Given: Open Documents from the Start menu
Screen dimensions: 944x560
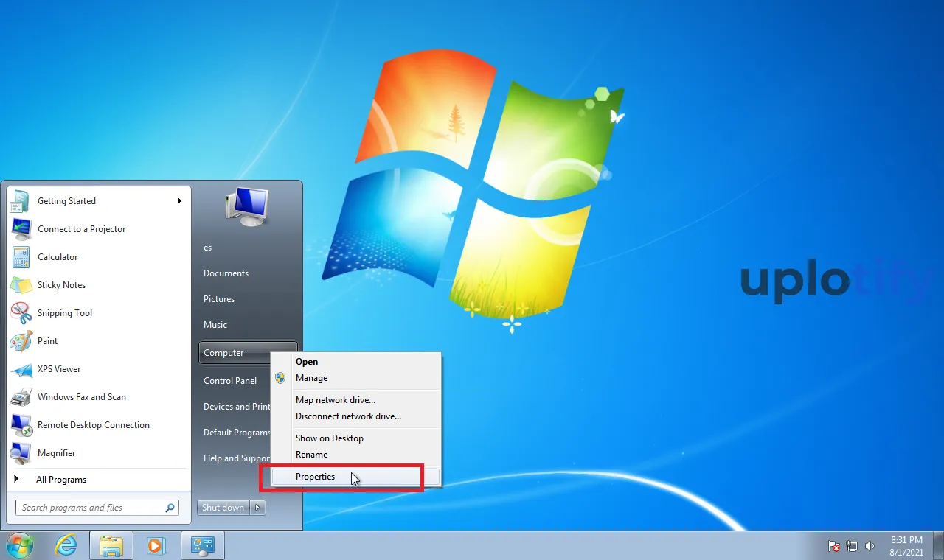Looking at the screenshot, I should [226, 273].
